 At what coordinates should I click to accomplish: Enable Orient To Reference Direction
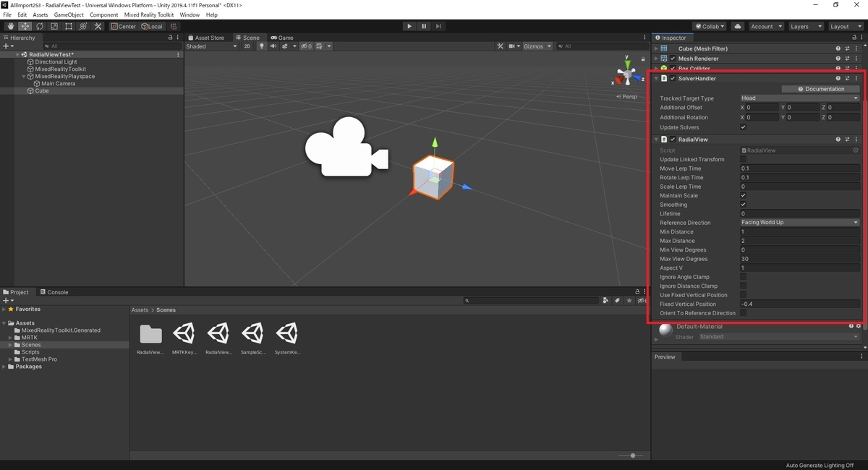pos(743,313)
